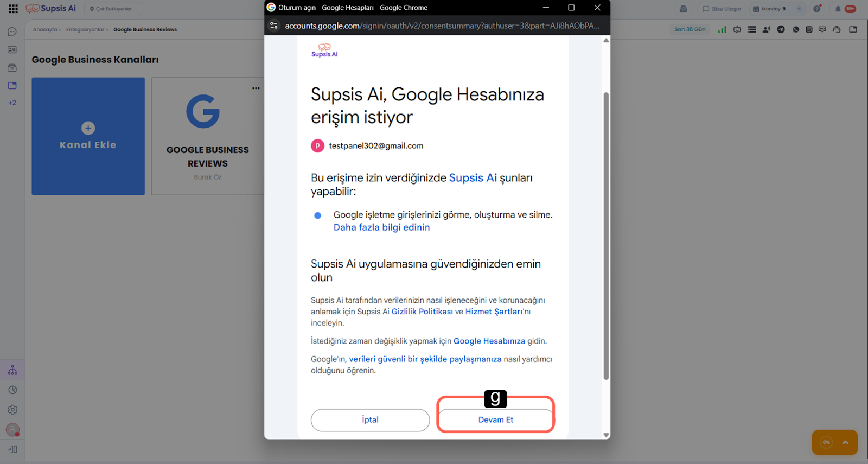Open the Daha fazla bilgi edinin link

click(x=381, y=227)
